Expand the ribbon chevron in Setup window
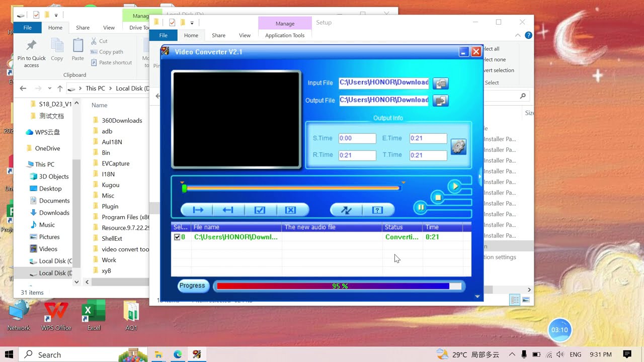This screenshot has height=362, width=644. [x=518, y=35]
